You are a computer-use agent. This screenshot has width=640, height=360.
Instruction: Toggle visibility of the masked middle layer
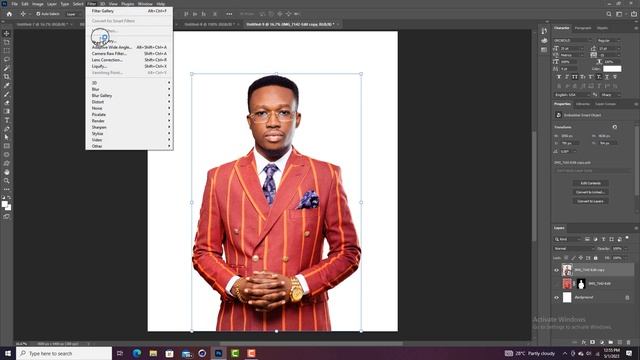(556, 283)
